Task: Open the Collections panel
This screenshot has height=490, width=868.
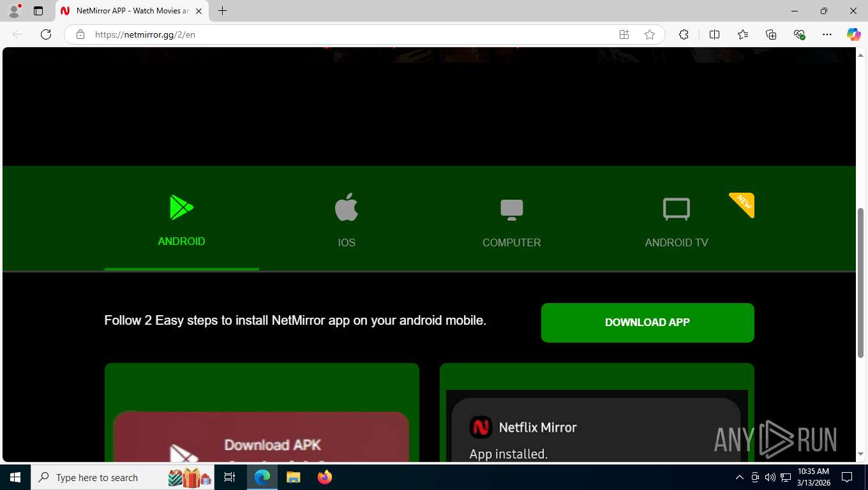Action: point(771,34)
